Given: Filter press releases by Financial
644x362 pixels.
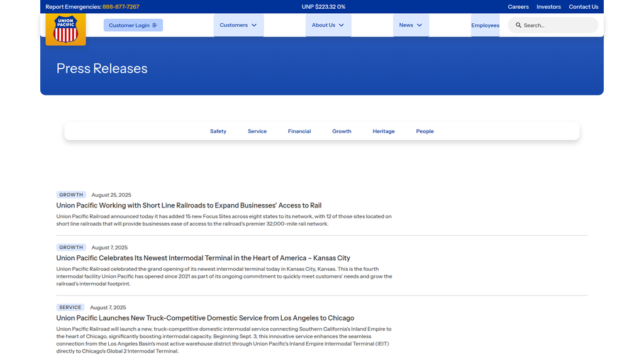Looking at the screenshot, I should point(299,131).
